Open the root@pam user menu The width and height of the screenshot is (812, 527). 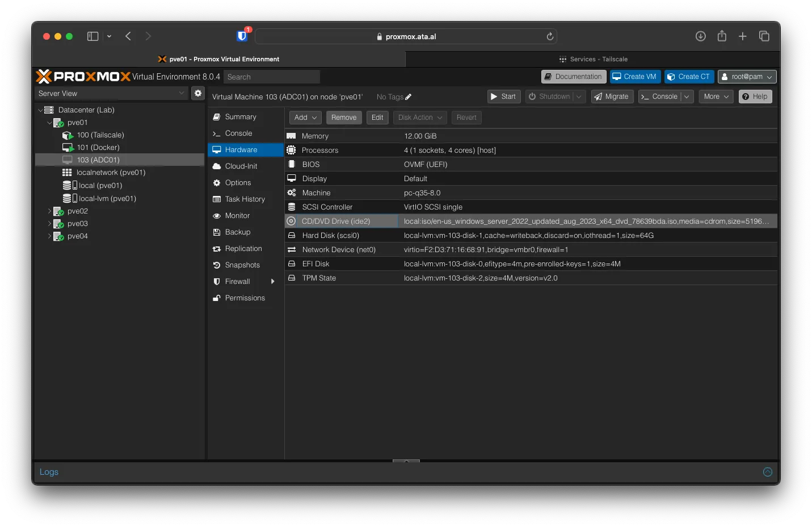click(x=747, y=77)
